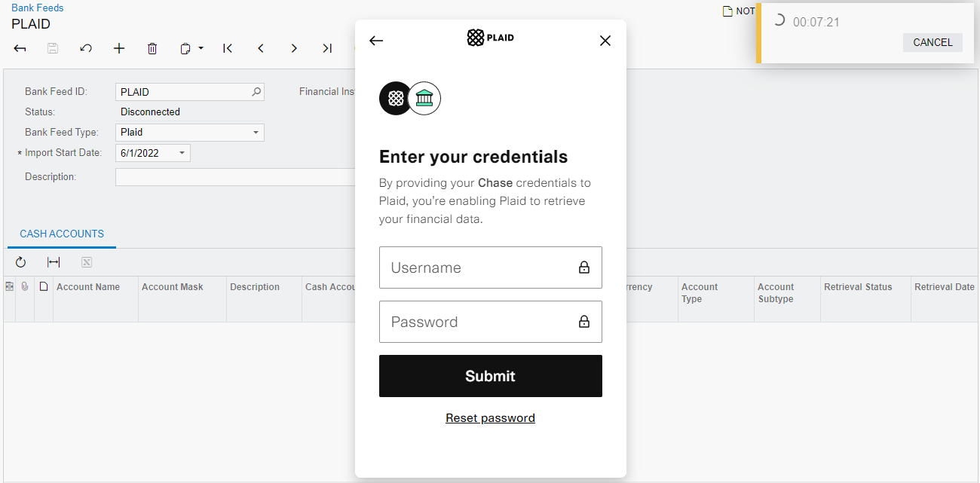Fit columns to width in grid

[54, 262]
